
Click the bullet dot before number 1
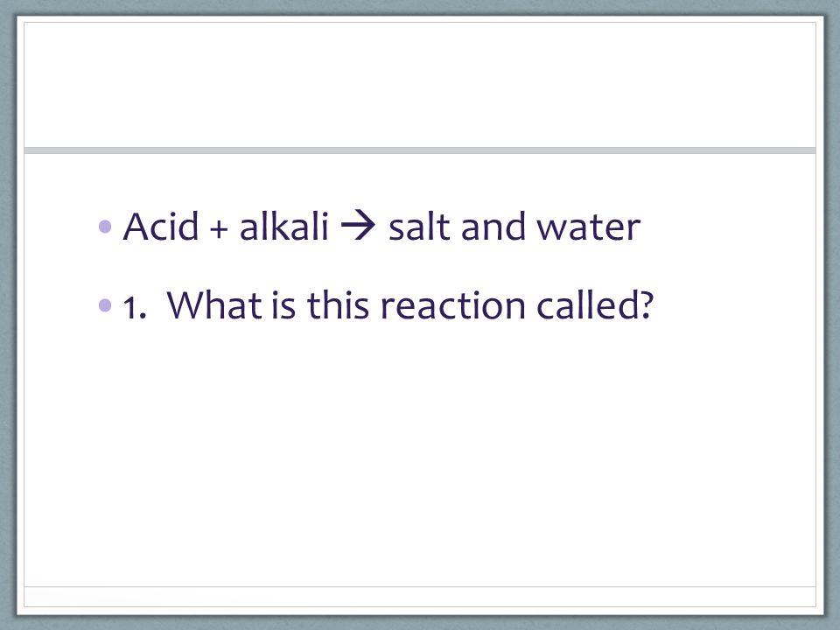pos(105,305)
